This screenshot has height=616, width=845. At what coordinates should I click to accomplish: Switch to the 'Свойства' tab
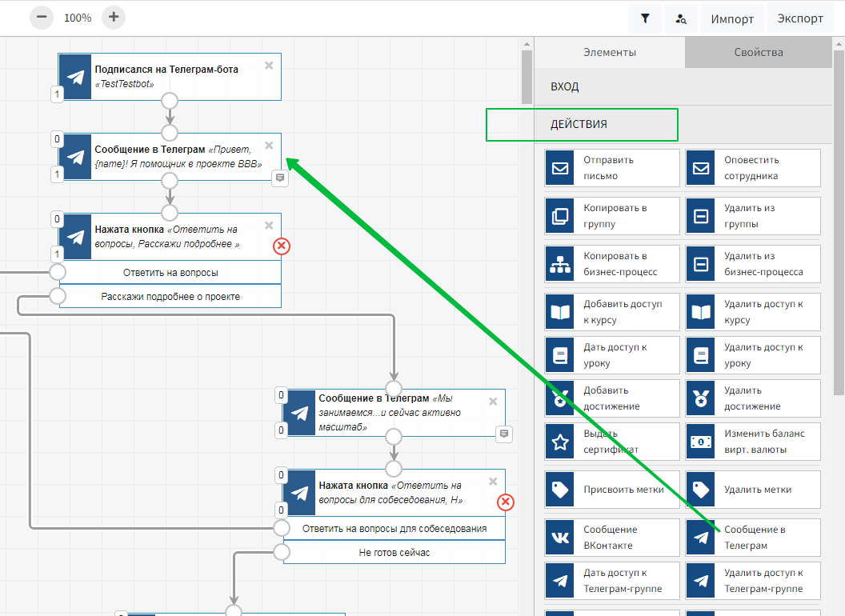coord(758,53)
